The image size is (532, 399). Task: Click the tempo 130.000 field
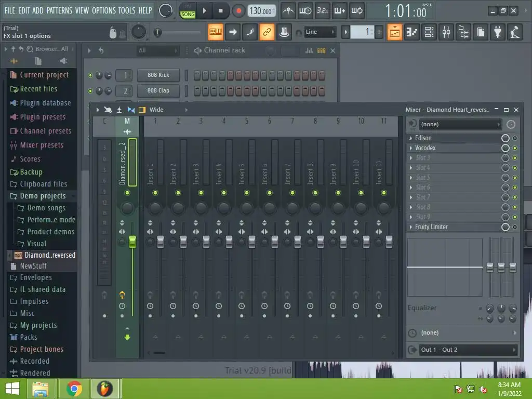point(262,11)
